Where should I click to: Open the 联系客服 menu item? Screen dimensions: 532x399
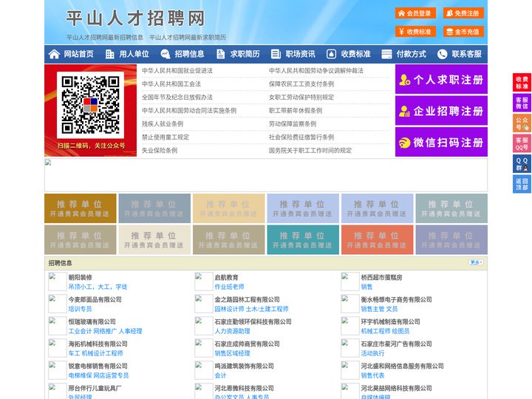(x=466, y=54)
